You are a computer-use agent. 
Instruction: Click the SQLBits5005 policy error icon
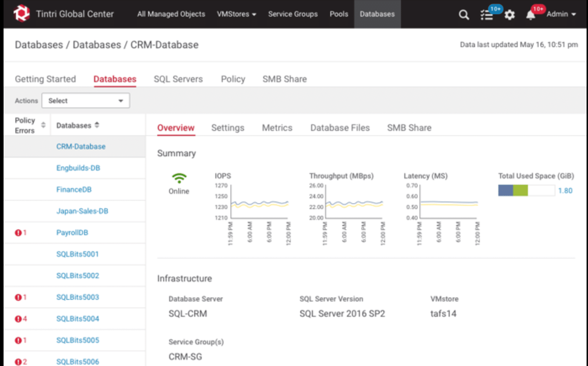click(x=18, y=340)
